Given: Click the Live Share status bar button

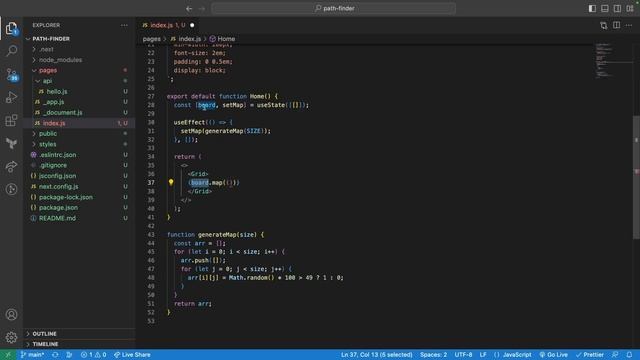Looking at the screenshot, I should pos(132,355).
